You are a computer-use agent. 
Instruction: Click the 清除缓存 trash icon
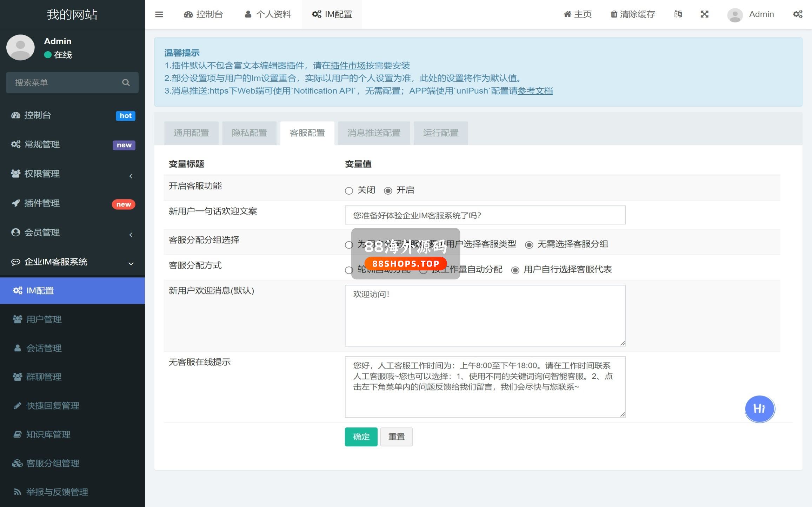[x=614, y=14]
